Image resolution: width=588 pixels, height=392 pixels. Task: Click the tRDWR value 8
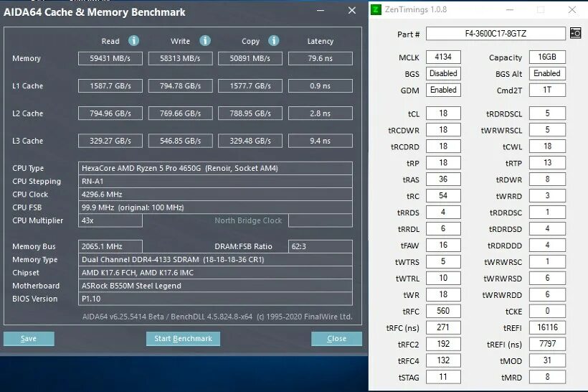[x=547, y=179]
